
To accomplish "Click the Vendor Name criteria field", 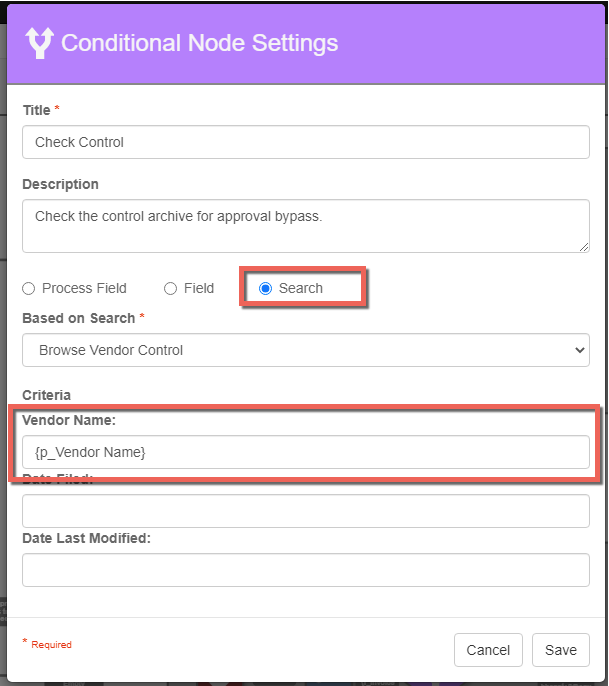I will (305, 452).
